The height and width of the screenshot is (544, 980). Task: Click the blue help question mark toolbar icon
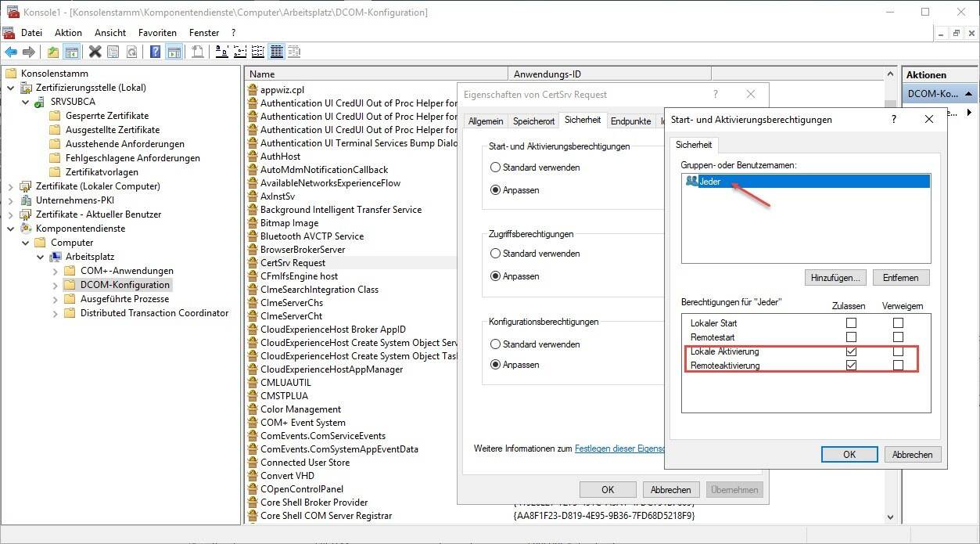[155, 52]
